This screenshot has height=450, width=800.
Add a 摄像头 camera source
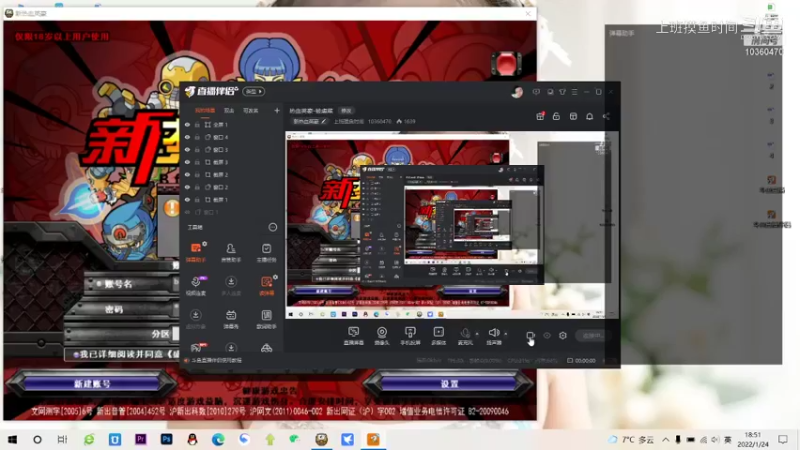pos(382,336)
